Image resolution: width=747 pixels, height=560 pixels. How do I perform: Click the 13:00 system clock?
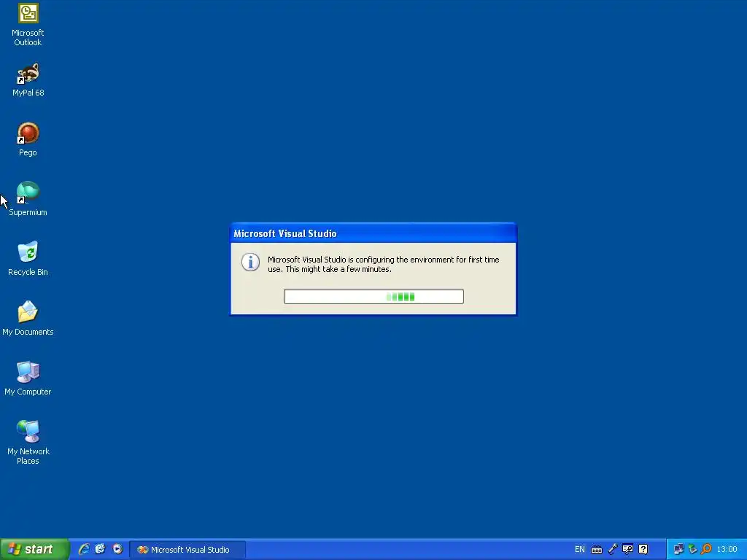[x=727, y=550]
